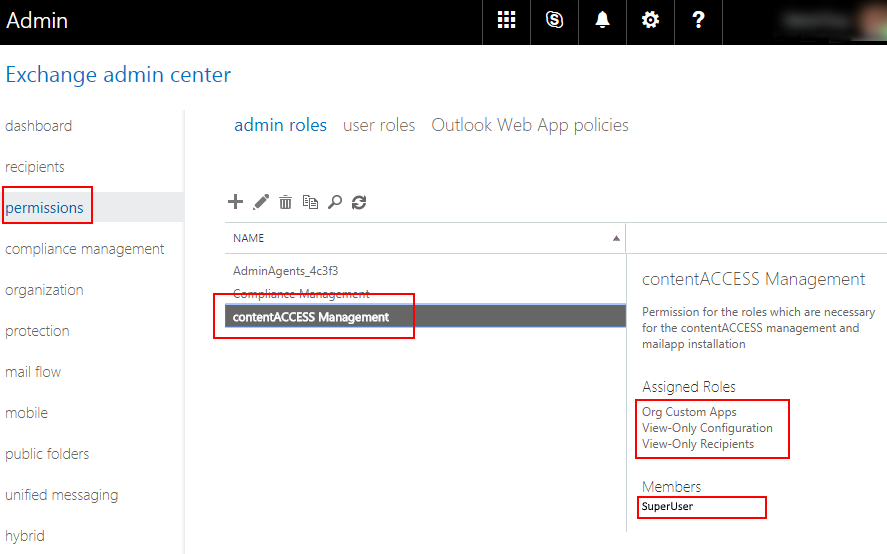Open the Outlook Web App policies tab
The height and width of the screenshot is (554, 887).
tap(530, 125)
